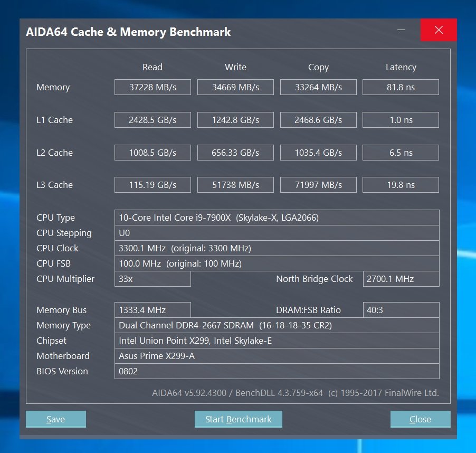Click L2 Cache Latency 6.5 ns
The height and width of the screenshot is (453, 476).
pos(401,153)
